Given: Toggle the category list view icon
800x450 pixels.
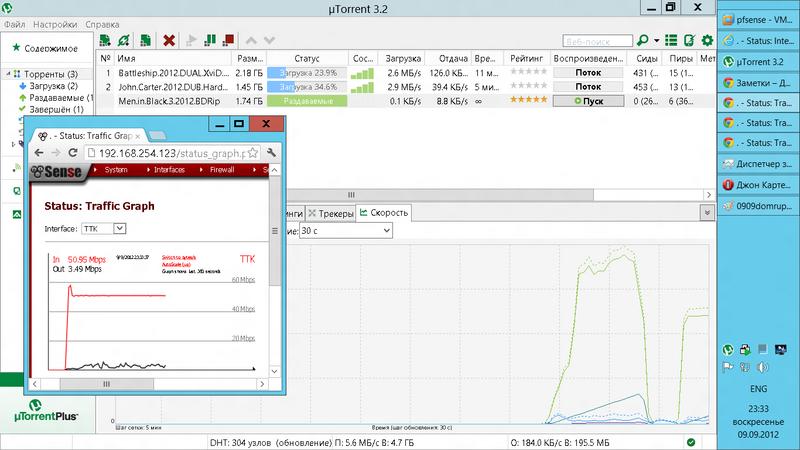Looking at the screenshot, I should [x=671, y=40].
